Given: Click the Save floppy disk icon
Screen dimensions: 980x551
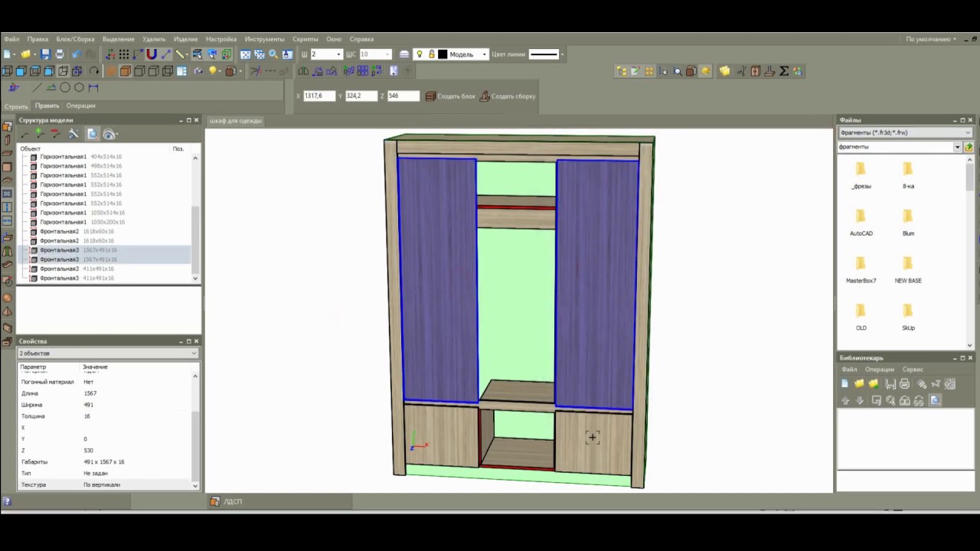Looking at the screenshot, I should tap(45, 54).
